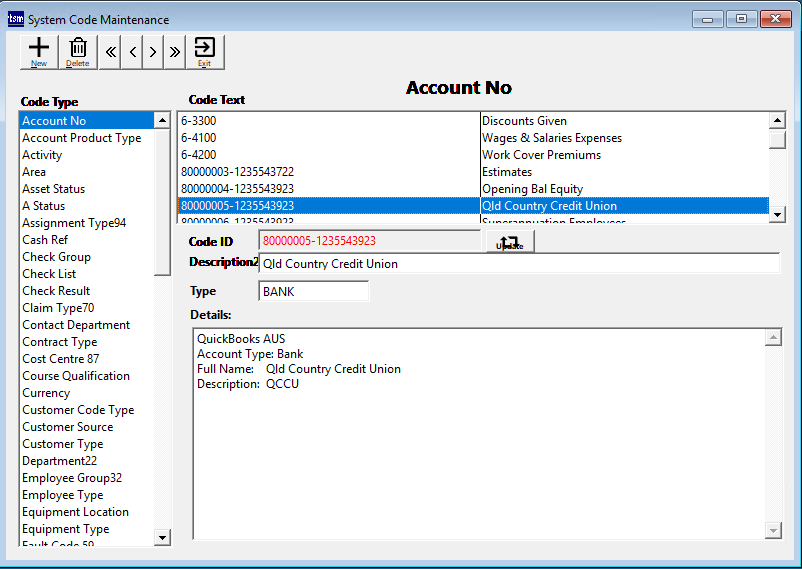802x569 pixels.
Task: Select Customer Source code type
Action: click(x=68, y=427)
